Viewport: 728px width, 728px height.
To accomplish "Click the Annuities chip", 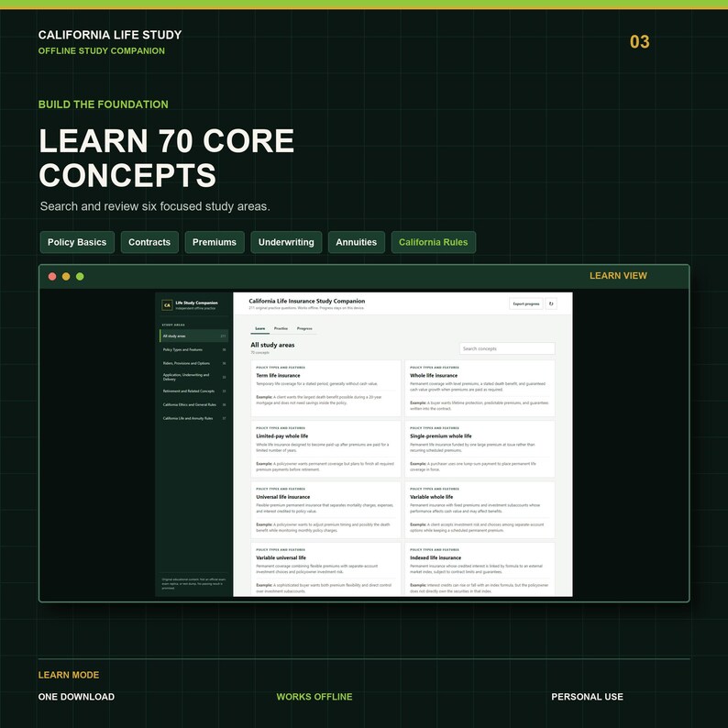I will [x=356, y=242].
